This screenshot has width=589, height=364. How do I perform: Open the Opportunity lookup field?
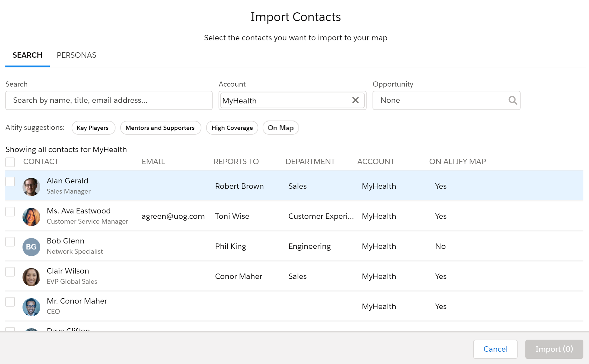(x=446, y=100)
